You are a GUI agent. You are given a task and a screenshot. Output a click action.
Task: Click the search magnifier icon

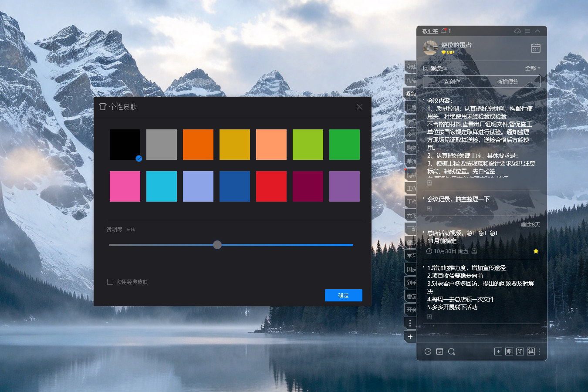click(x=451, y=351)
